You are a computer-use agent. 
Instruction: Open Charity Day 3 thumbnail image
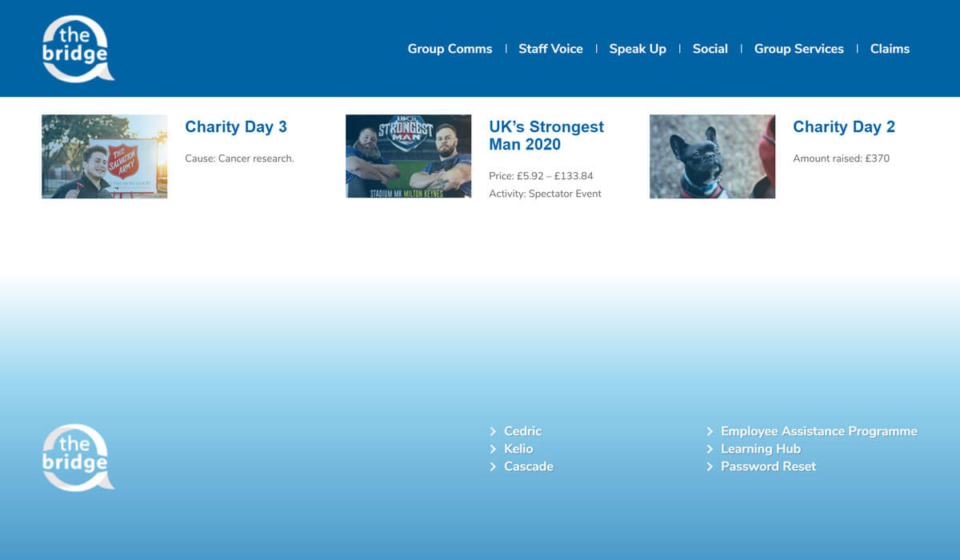104,156
